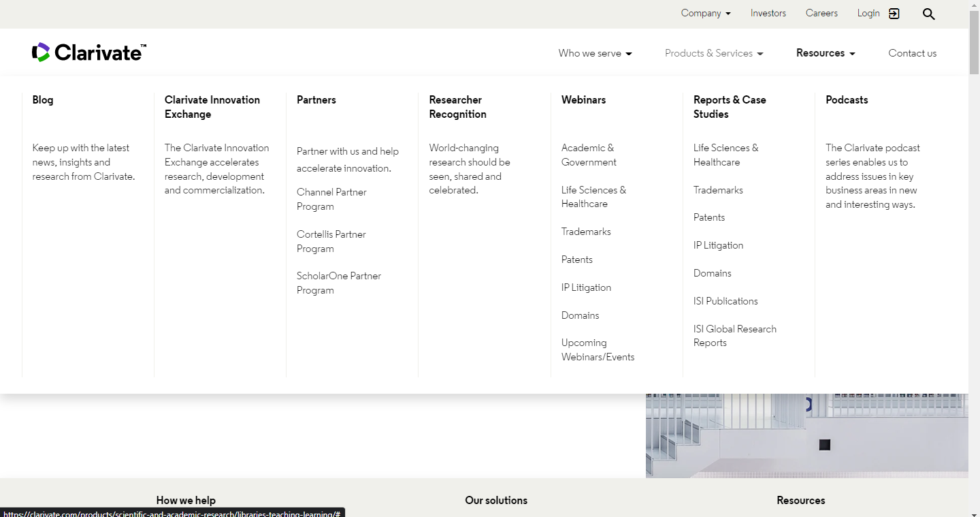Screen dimensions: 980x517
Task: Select Trademarks under Webinars
Action: (x=586, y=232)
